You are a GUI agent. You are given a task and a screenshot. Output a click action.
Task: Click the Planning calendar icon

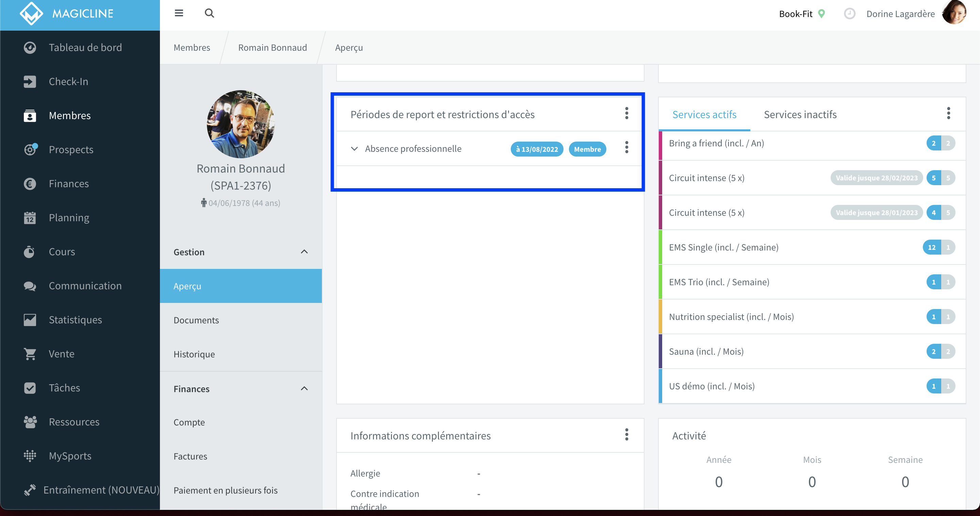pyautogui.click(x=30, y=217)
